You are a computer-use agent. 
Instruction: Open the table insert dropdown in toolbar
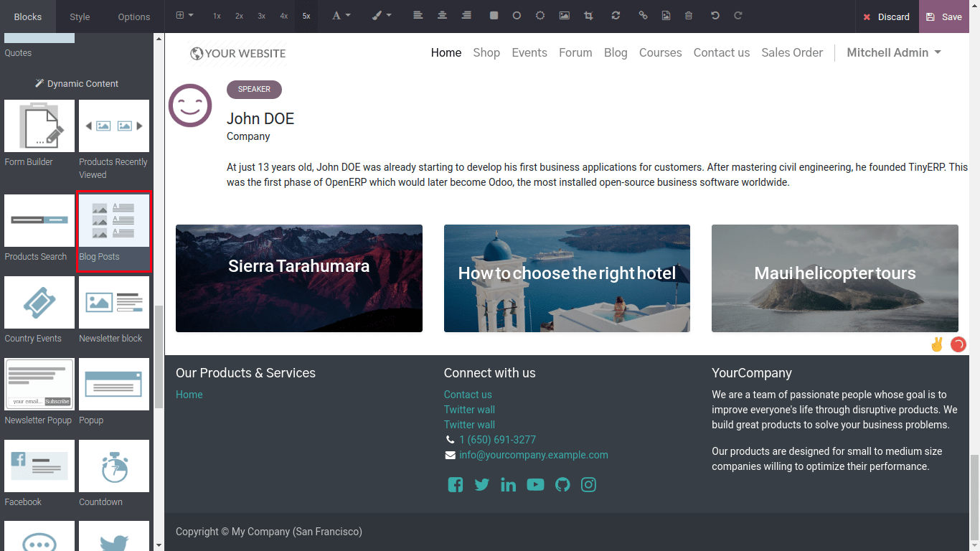point(184,16)
